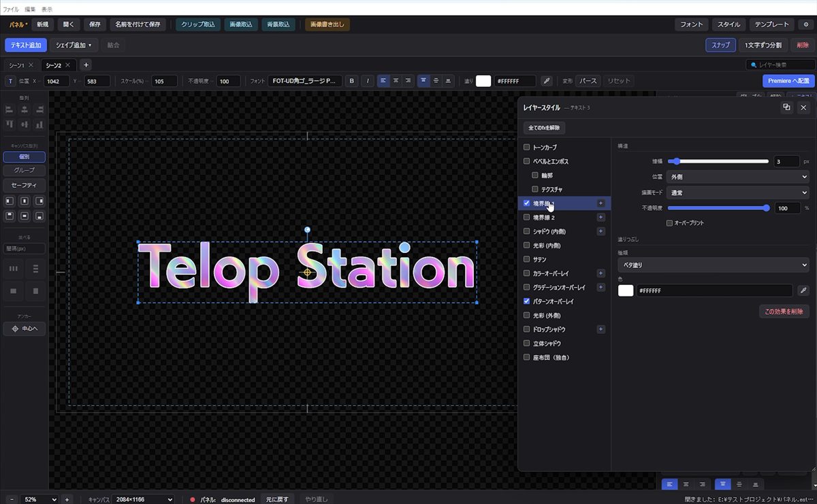Detach the Layer Style panel window icon
The image size is (817, 504).
pos(786,107)
